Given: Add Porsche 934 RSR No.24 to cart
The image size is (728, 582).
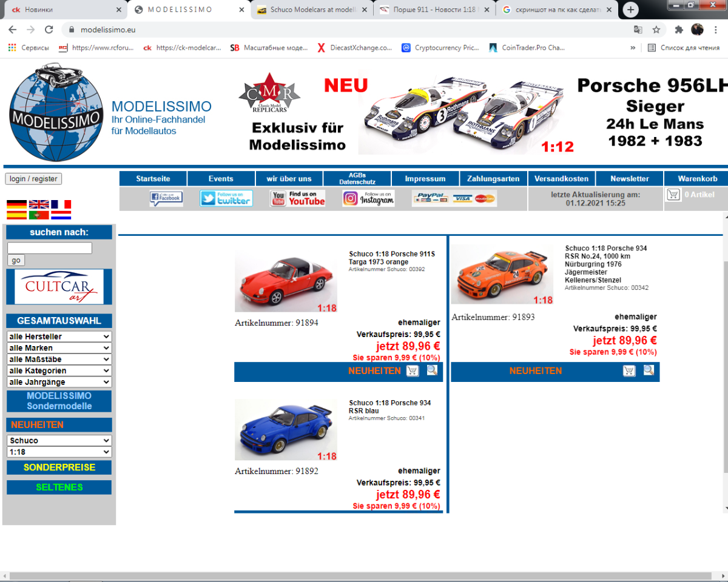Looking at the screenshot, I should pos(629,370).
